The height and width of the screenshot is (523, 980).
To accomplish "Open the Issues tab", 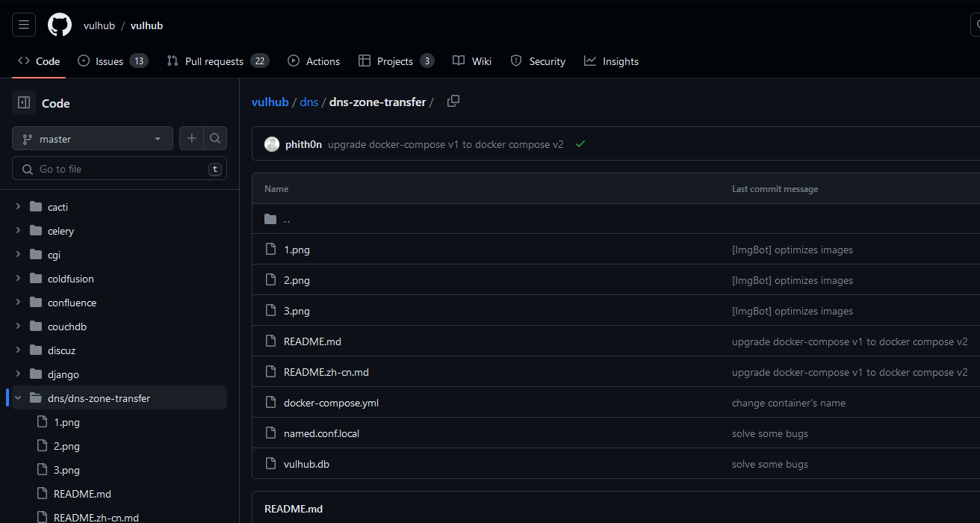I will (x=113, y=61).
